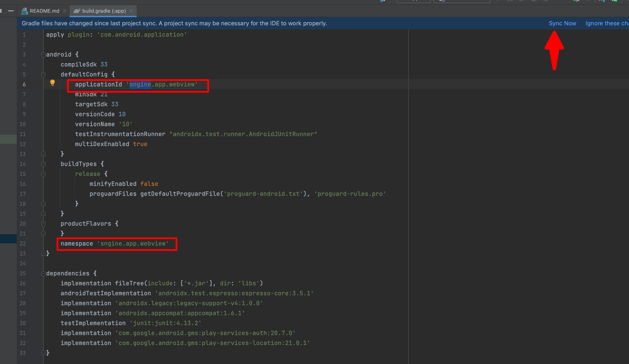Click the Gradle elephant icon on build.gradle tab
This screenshot has width=629, height=364.
coord(77,11)
